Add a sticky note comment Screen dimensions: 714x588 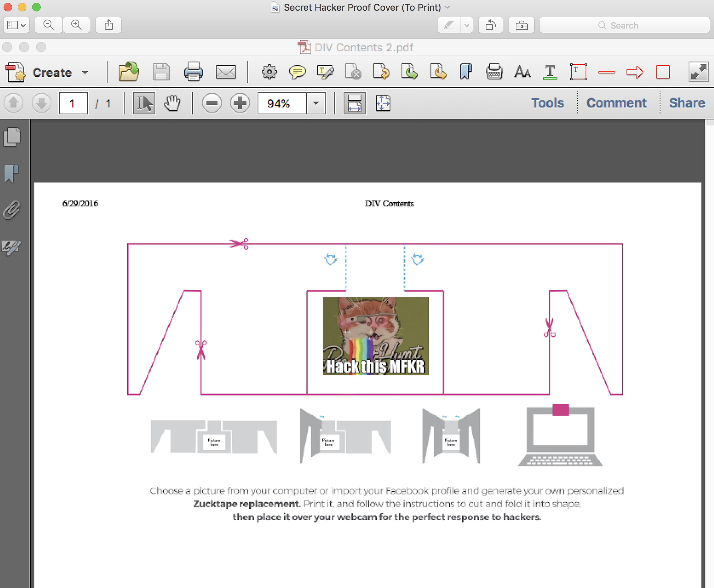pos(297,72)
